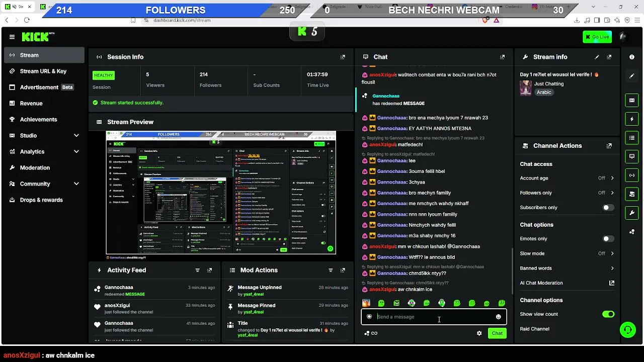644x362 pixels.
Task: Turn off Show view count
Action: coord(608,314)
